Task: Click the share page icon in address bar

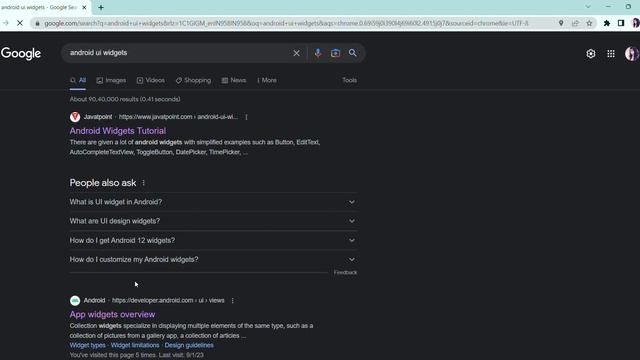Action: click(575, 23)
